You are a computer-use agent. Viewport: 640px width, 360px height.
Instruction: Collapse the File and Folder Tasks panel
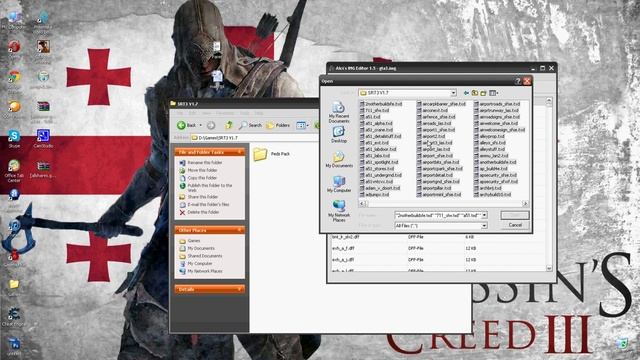[240, 152]
